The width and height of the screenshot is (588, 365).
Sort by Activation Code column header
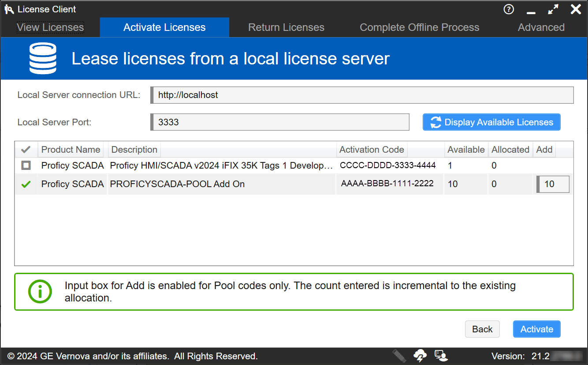(372, 150)
